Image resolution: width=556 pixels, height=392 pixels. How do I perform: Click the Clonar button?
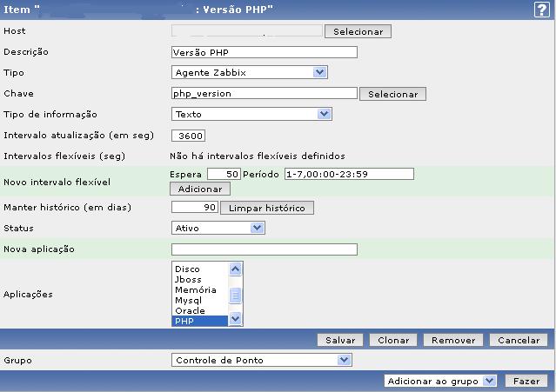(x=393, y=341)
